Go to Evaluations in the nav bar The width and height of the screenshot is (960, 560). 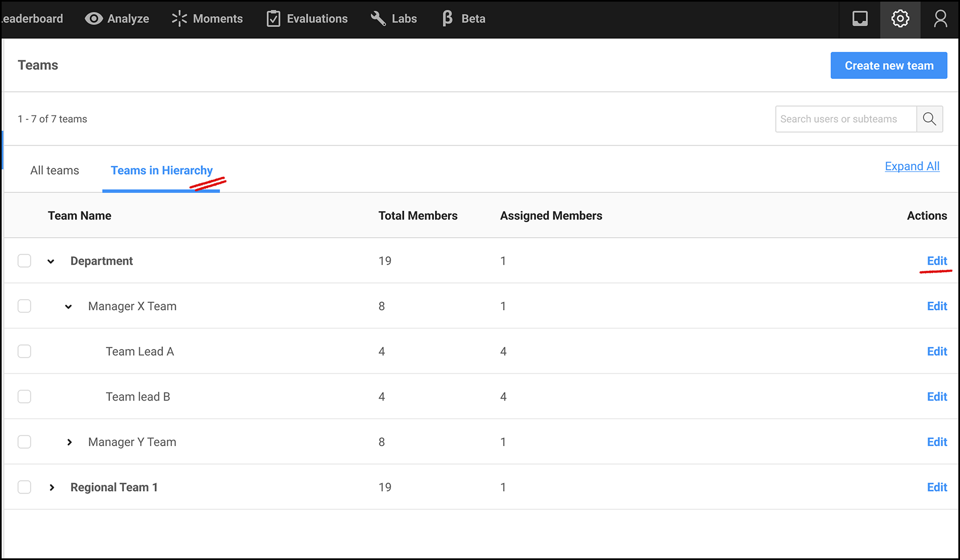(307, 19)
